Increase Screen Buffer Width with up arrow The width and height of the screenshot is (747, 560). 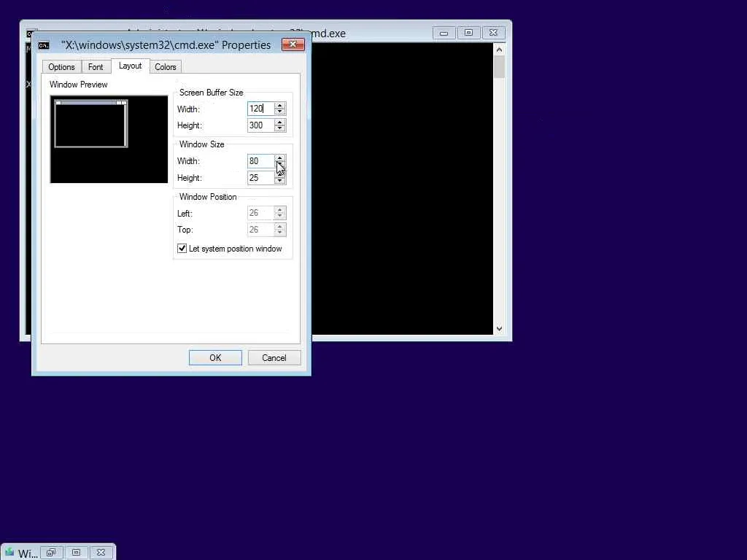click(x=280, y=105)
